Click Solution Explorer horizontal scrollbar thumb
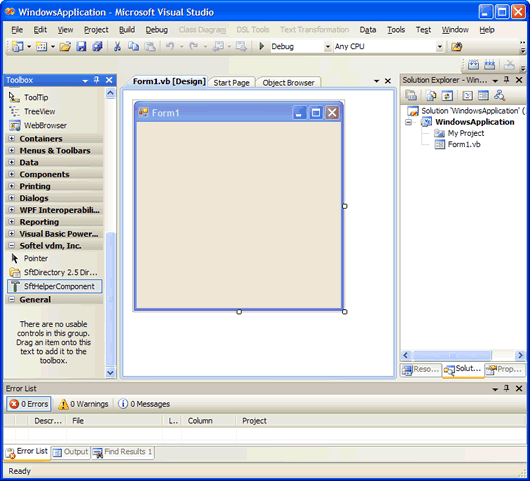The width and height of the screenshot is (530, 481). click(x=452, y=355)
